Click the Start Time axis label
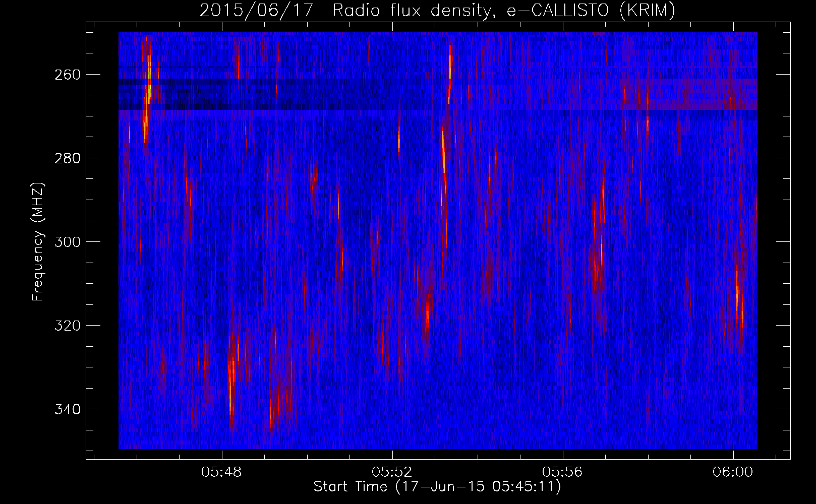The height and width of the screenshot is (504, 816). click(x=437, y=487)
